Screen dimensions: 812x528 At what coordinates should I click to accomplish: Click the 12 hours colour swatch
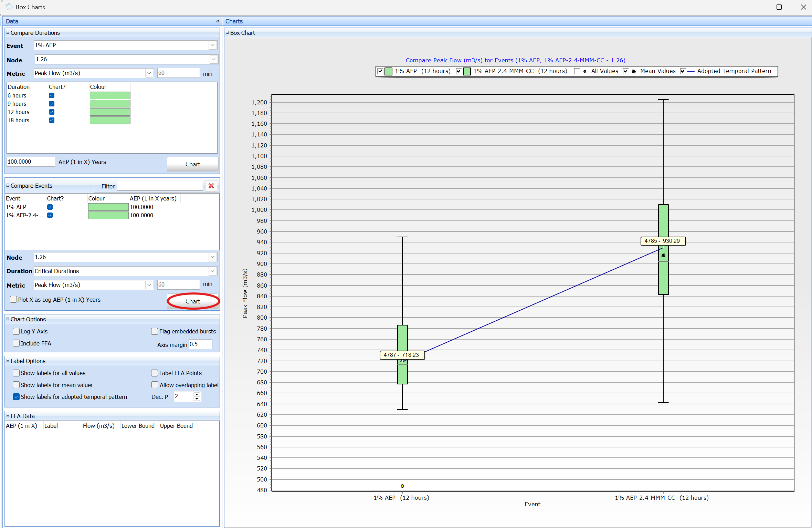[x=110, y=112]
